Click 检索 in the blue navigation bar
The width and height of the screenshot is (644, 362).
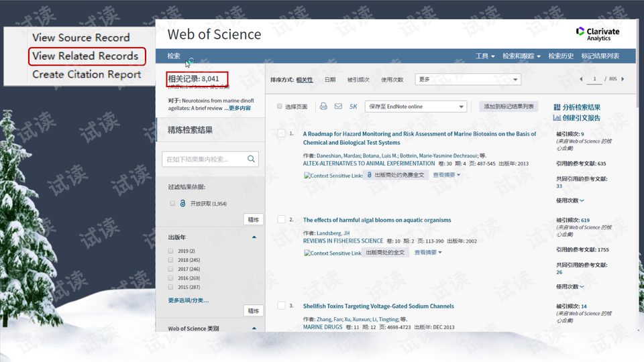(174, 56)
